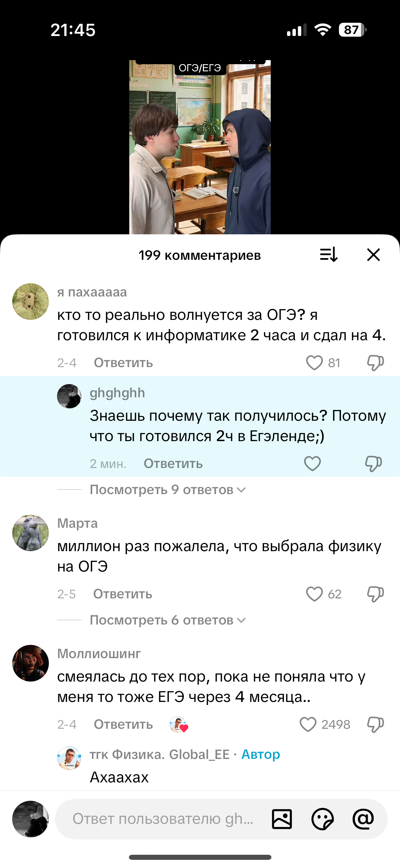Dislike the ghghghh reply
The image size is (400, 868).
coord(373,464)
